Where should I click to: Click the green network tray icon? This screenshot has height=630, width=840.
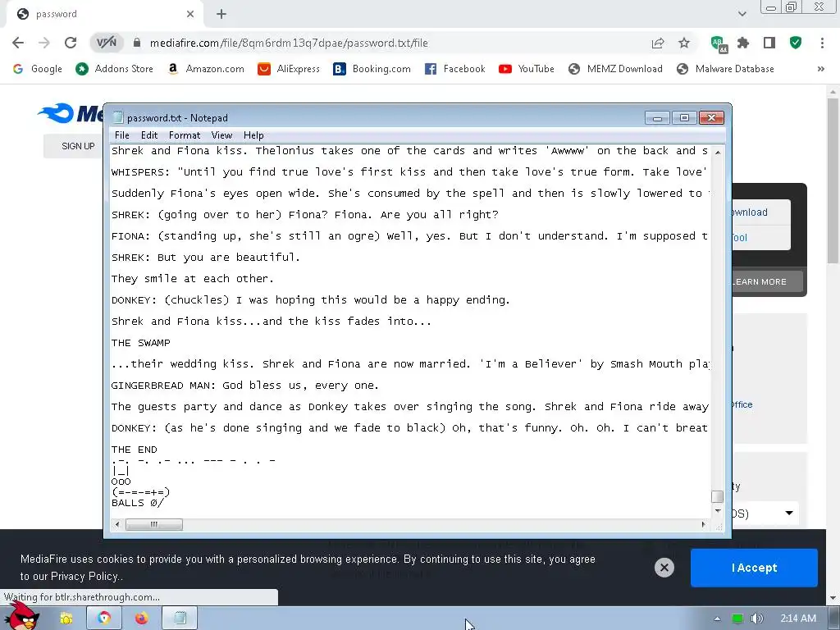(x=737, y=619)
